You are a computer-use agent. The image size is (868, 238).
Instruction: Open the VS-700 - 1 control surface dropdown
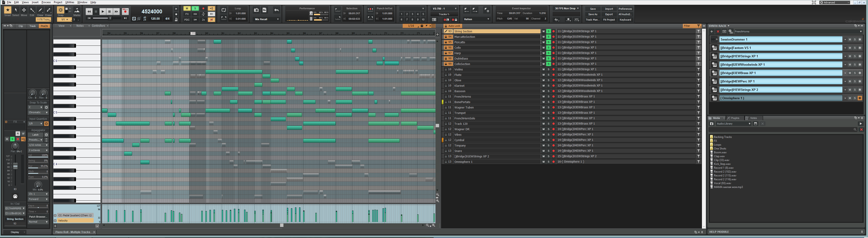[x=445, y=8]
